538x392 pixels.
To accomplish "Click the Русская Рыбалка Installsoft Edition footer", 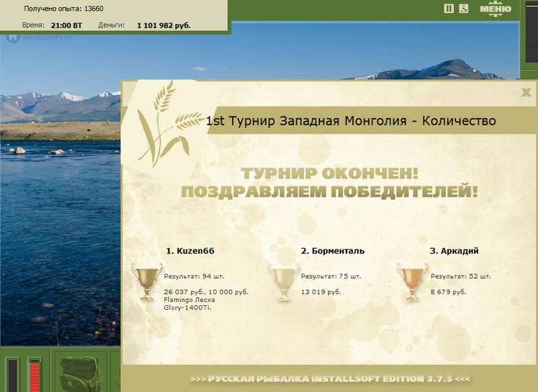I will 330,379.
